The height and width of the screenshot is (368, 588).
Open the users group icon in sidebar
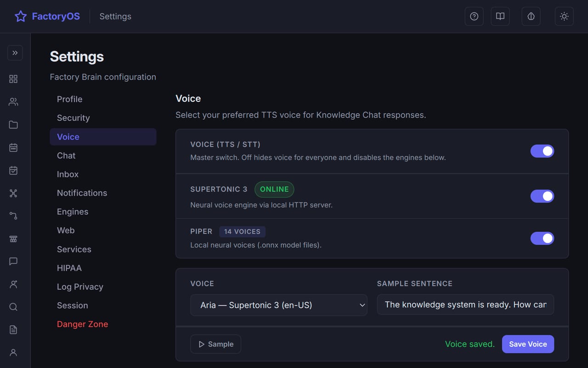[13, 102]
